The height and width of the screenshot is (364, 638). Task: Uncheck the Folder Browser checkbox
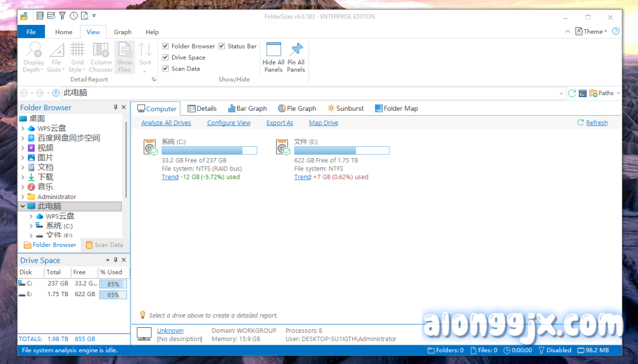pyautogui.click(x=166, y=46)
